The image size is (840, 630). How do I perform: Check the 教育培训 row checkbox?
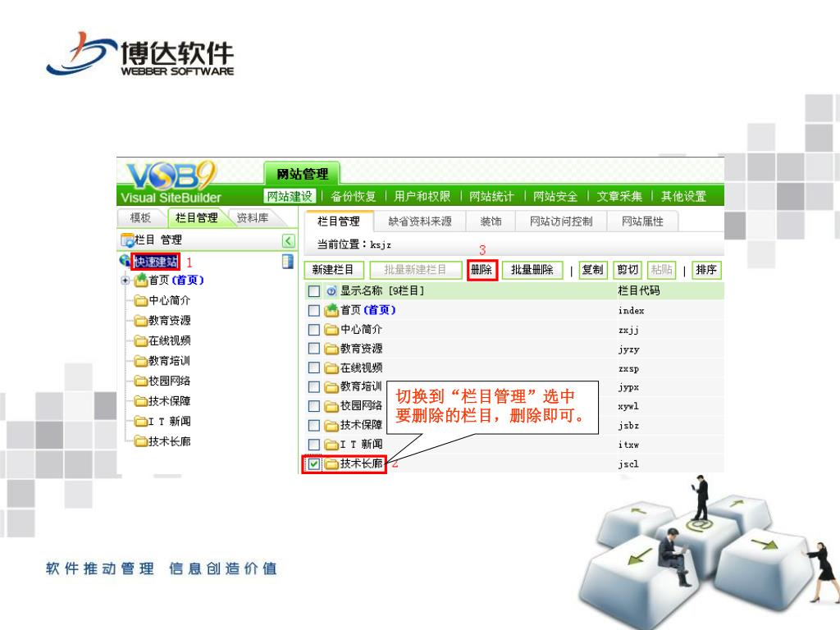[x=314, y=387]
